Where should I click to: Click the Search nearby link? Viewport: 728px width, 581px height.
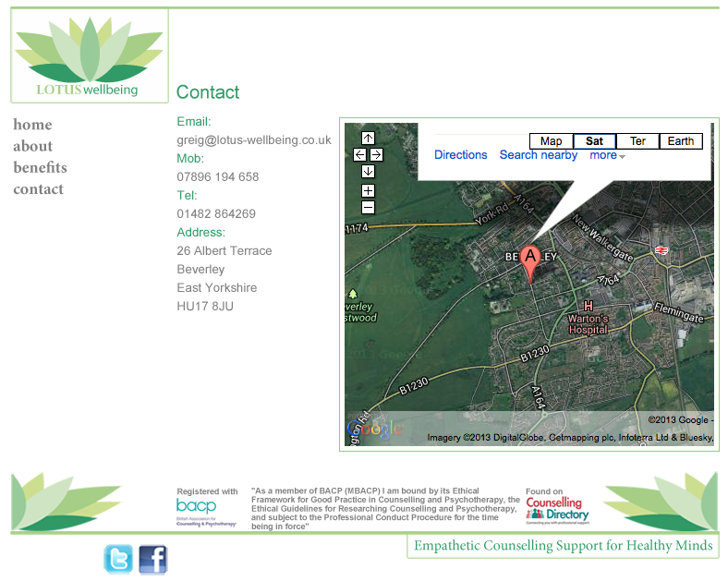pos(538,155)
